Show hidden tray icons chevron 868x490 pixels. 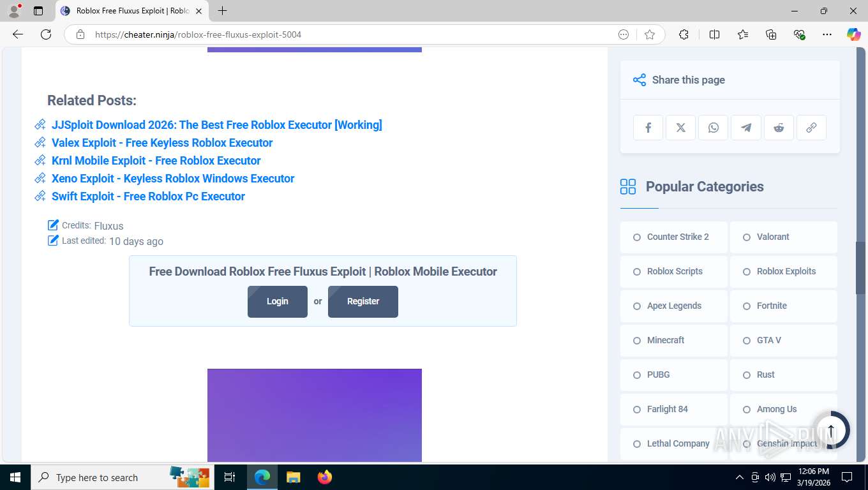(x=740, y=477)
